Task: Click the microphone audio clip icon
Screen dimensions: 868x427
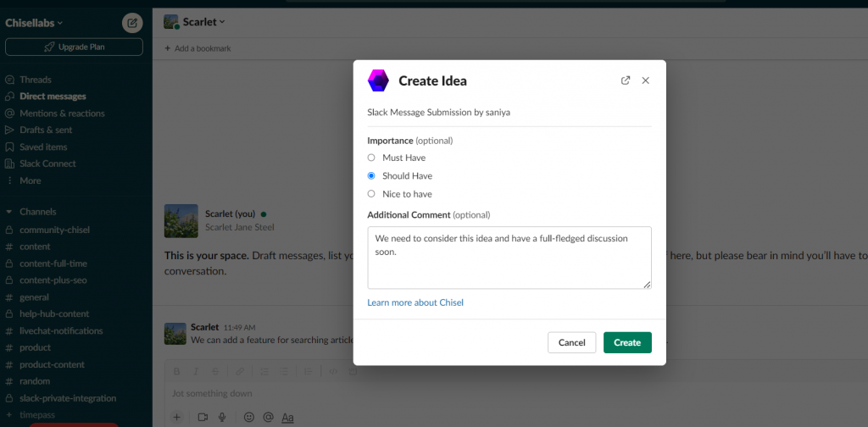Action: tap(222, 418)
